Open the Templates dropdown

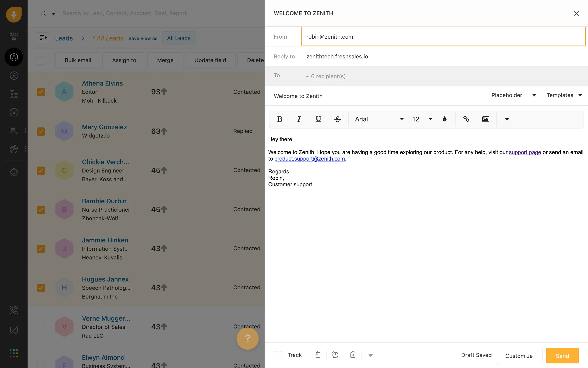(x=564, y=95)
